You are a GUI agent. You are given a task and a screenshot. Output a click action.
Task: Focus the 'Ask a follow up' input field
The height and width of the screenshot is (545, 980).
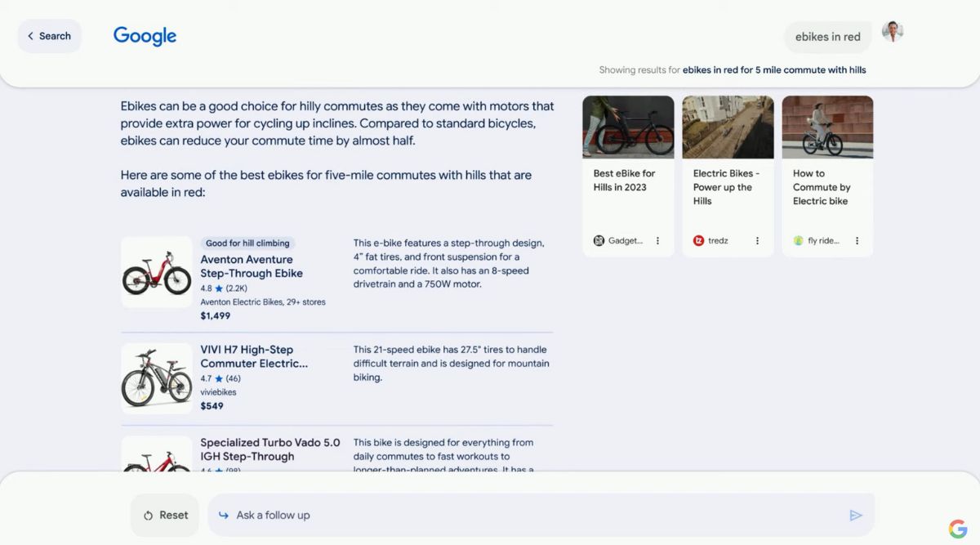[541, 516]
